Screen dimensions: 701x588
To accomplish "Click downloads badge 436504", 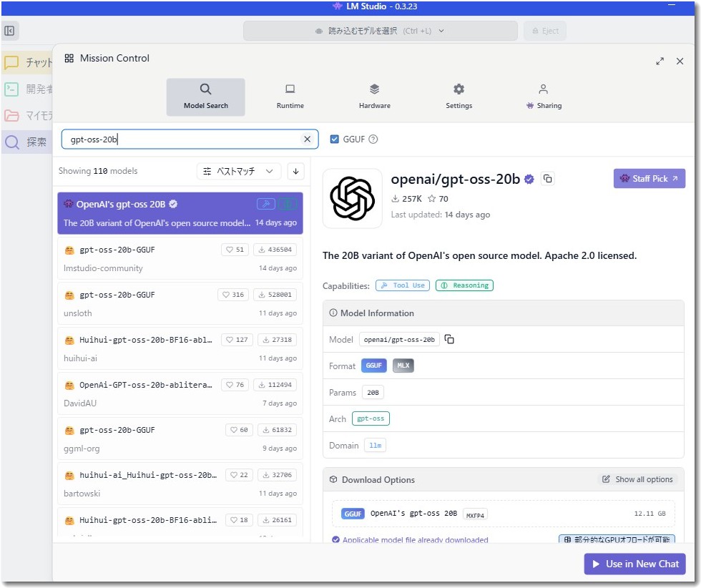I will coord(275,250).
